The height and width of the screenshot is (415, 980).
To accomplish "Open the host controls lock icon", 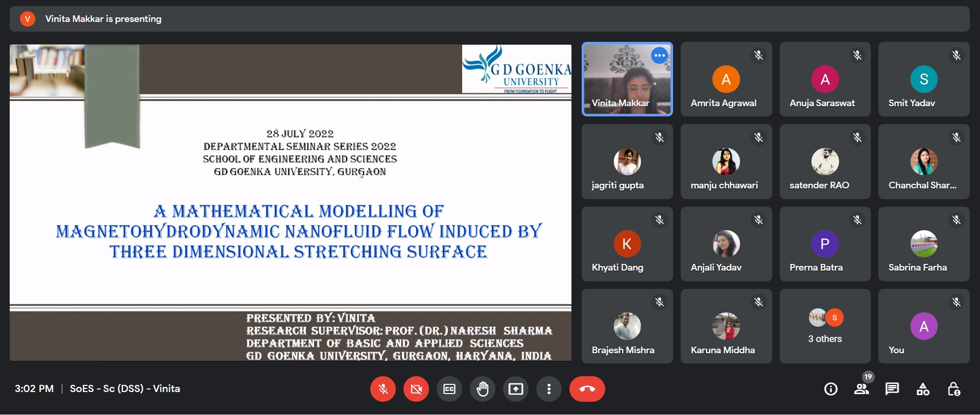I will tap(953, 389).
